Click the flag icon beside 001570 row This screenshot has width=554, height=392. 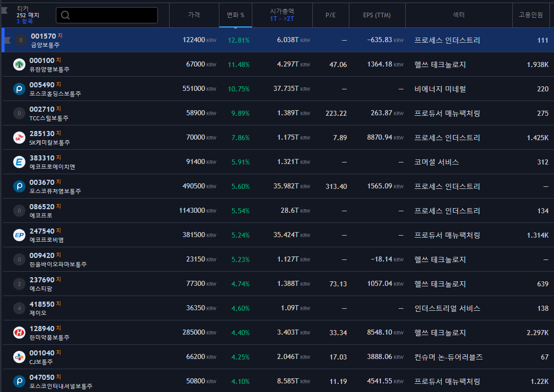click(7, 40)
